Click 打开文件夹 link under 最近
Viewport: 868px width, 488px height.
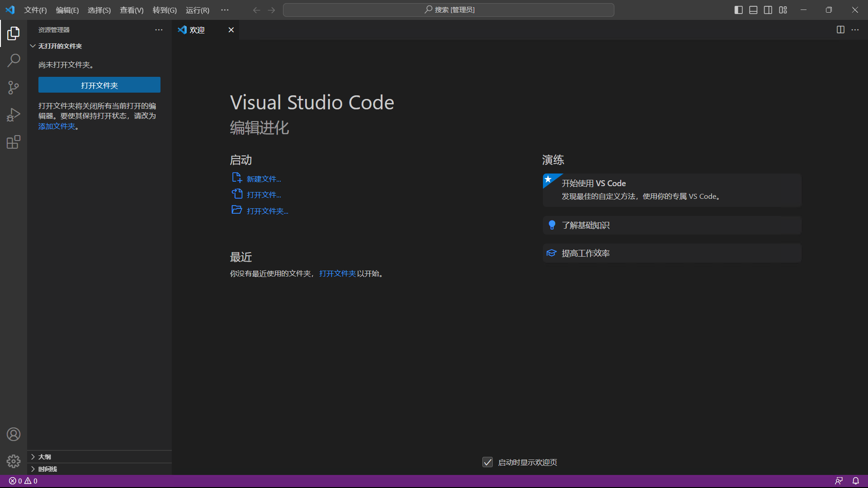337,273
